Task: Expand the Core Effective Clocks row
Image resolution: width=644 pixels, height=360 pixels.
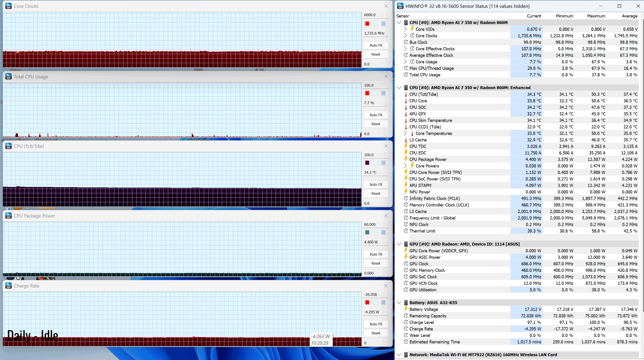Action: click(x=405, y=48)
